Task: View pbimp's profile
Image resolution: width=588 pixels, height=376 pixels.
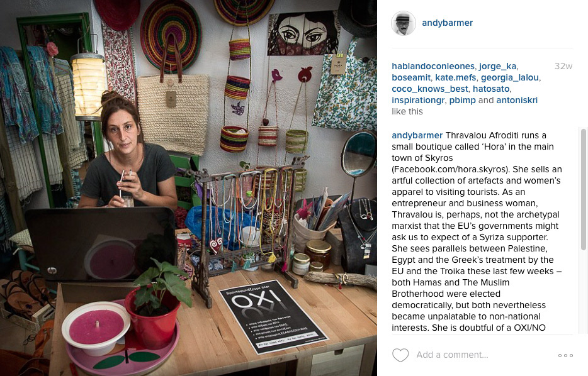Action: pos(462,101)
